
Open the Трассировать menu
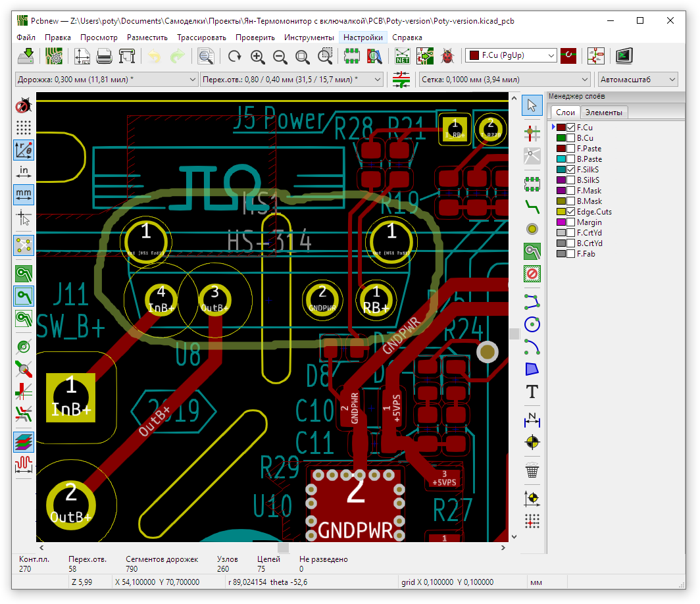tap(201, 38)
